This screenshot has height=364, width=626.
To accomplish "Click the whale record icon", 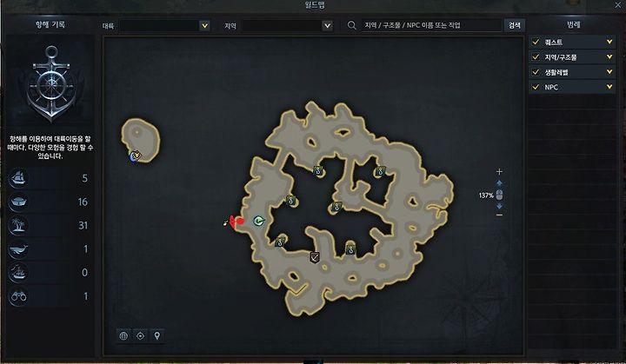I will pyautogui.click(x=18, y=249).
